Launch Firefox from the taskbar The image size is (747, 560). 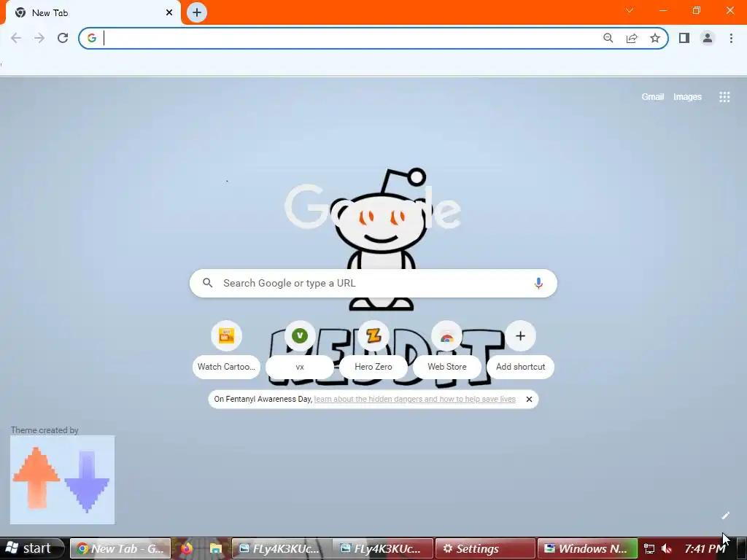(x=186, y=548)
